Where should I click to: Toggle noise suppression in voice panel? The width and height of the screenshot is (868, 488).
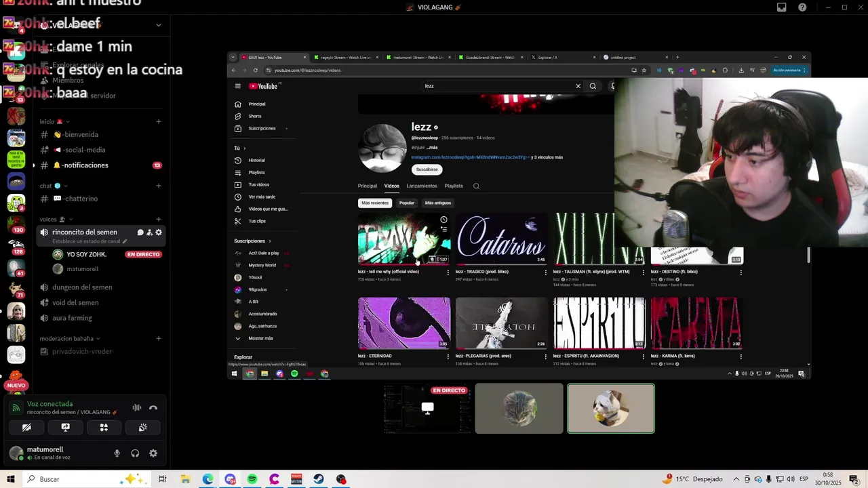click(x=136, y=408)
